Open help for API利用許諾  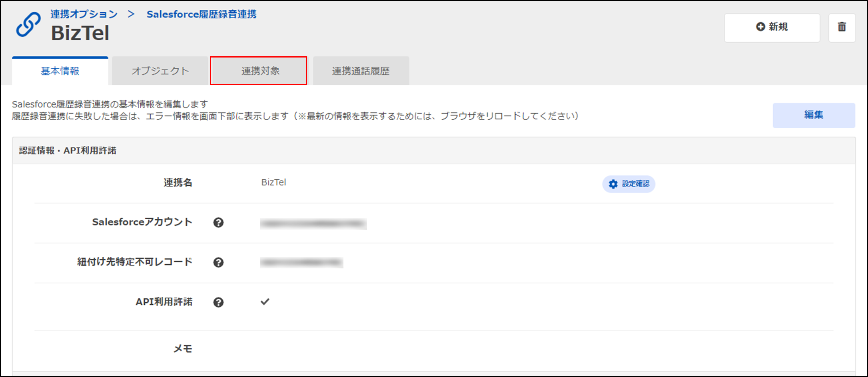click(x=218, y=302)
